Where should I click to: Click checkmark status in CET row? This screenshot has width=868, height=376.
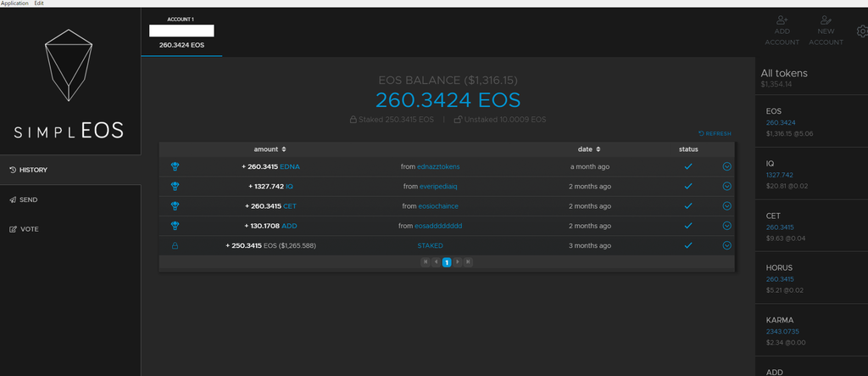[688, 205]
